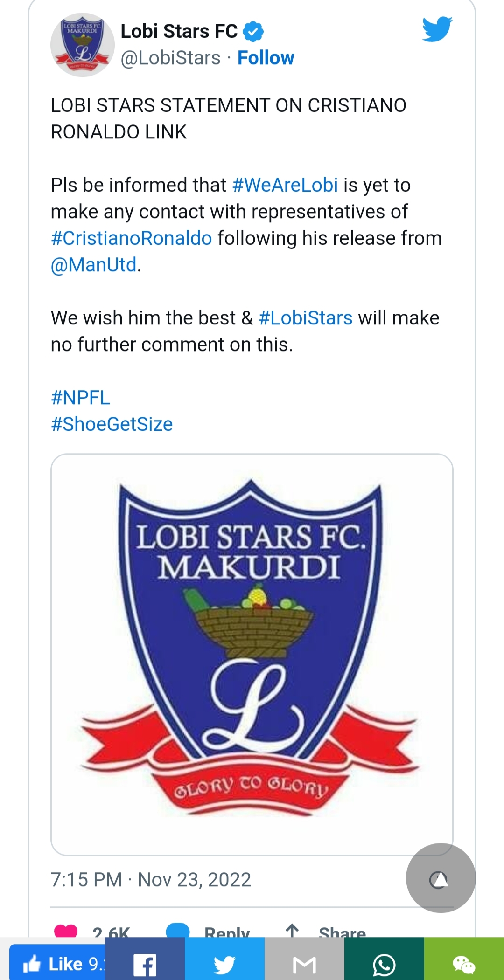
Task: Click the tweet timestamp 7:15 PM Nov 23, 2022
Action: coord(151,880)
